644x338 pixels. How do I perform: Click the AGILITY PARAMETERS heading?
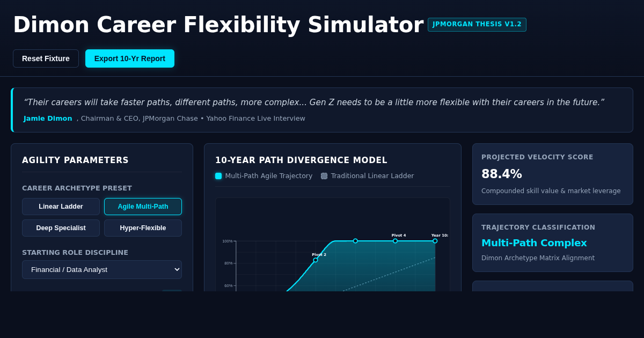(75, 160)
